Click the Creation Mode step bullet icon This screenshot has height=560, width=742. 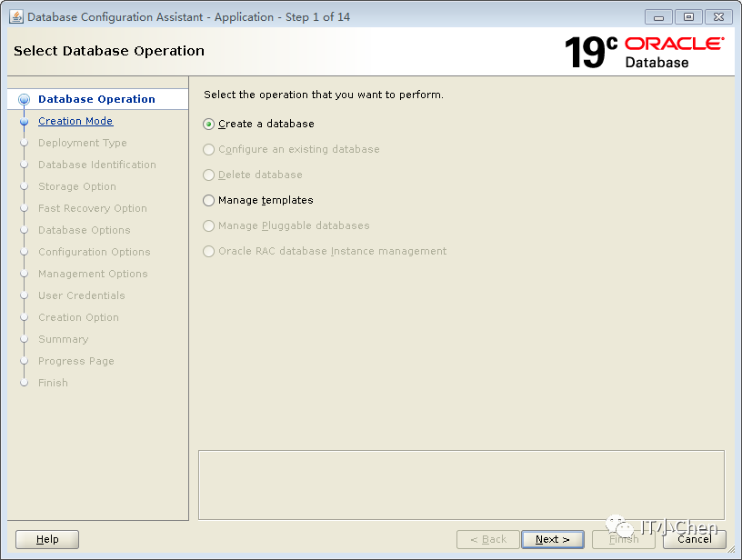(x=25, y=122)
